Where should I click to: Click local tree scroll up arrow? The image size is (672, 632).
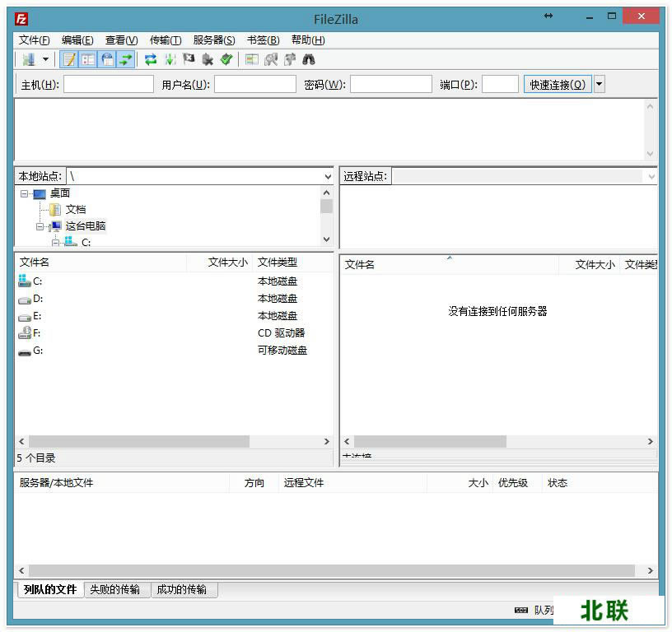pos(327,193)
